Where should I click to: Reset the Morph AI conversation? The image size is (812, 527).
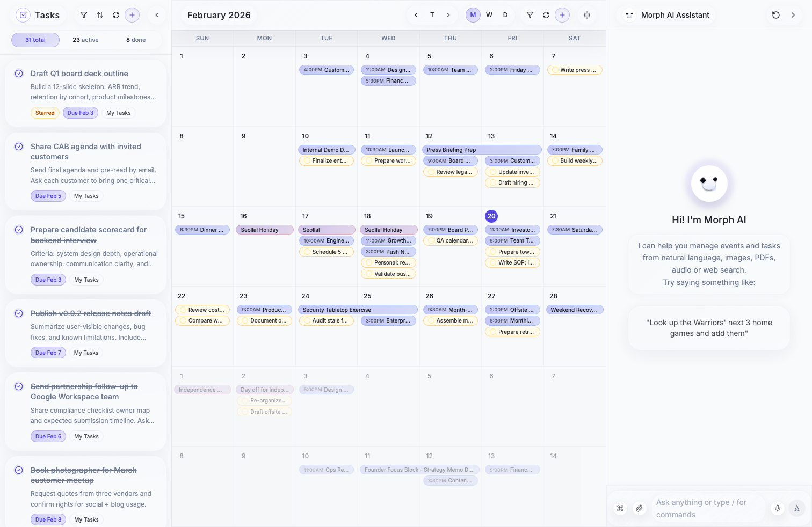775,15
